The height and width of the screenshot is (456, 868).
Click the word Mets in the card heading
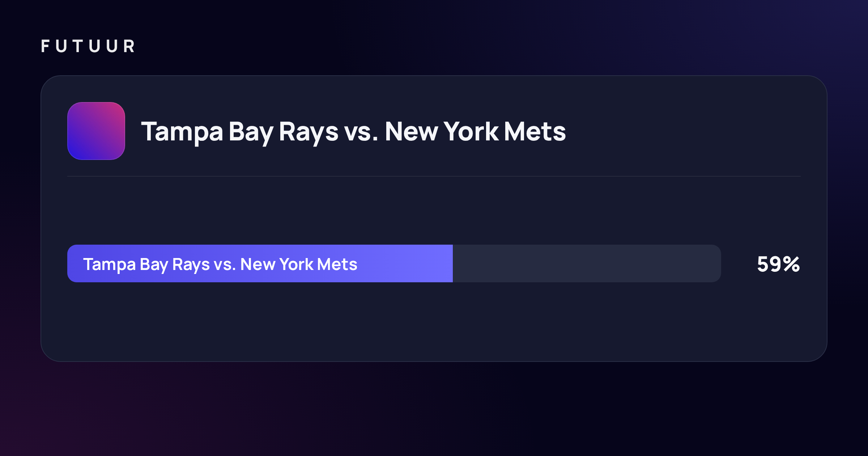pos(535,131)
